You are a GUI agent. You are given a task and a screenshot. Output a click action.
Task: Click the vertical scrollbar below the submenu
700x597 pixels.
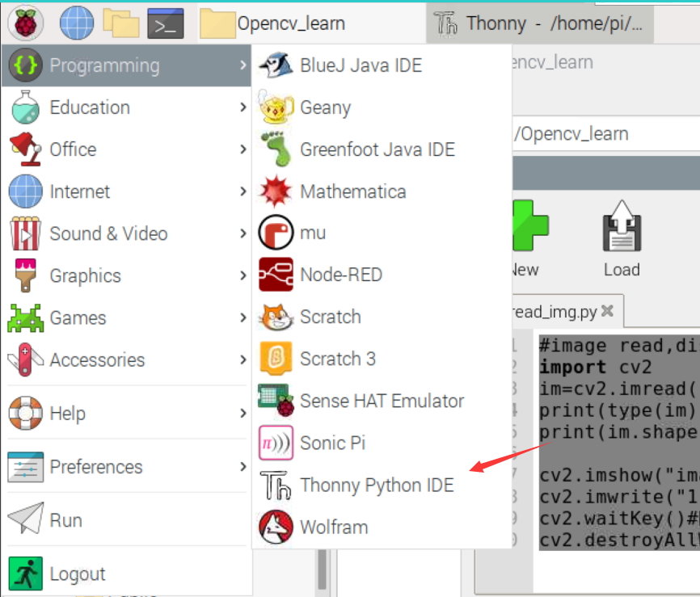click(323, 570)
